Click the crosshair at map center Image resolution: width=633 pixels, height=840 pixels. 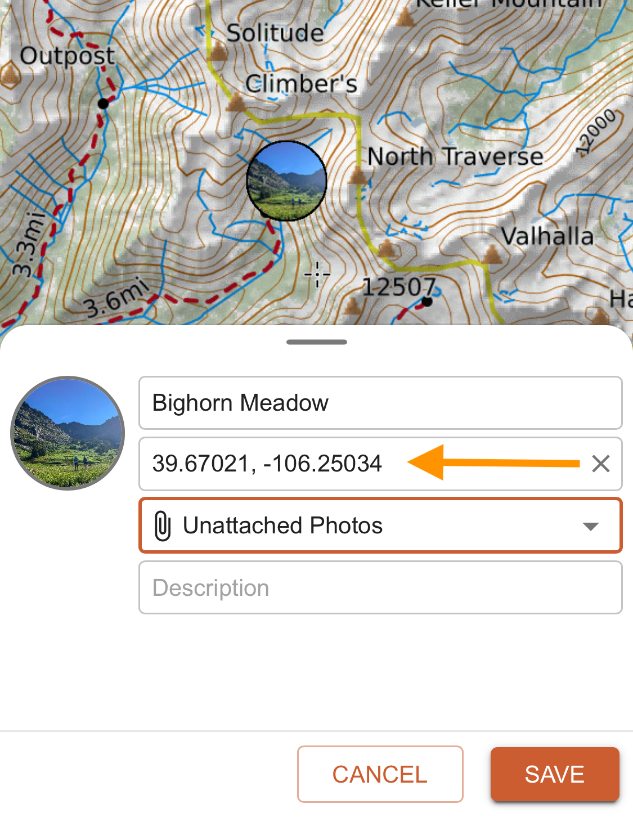point(317,275)
